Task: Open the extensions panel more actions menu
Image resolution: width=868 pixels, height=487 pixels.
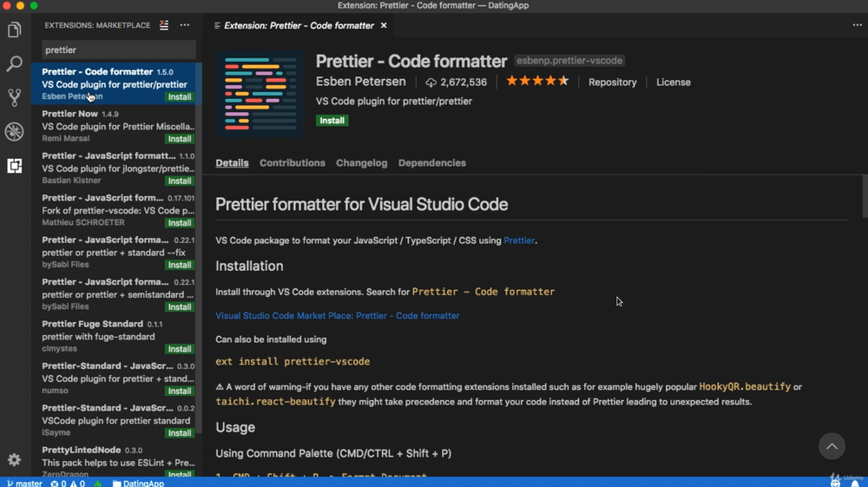Action: click(x=185, y=25)
